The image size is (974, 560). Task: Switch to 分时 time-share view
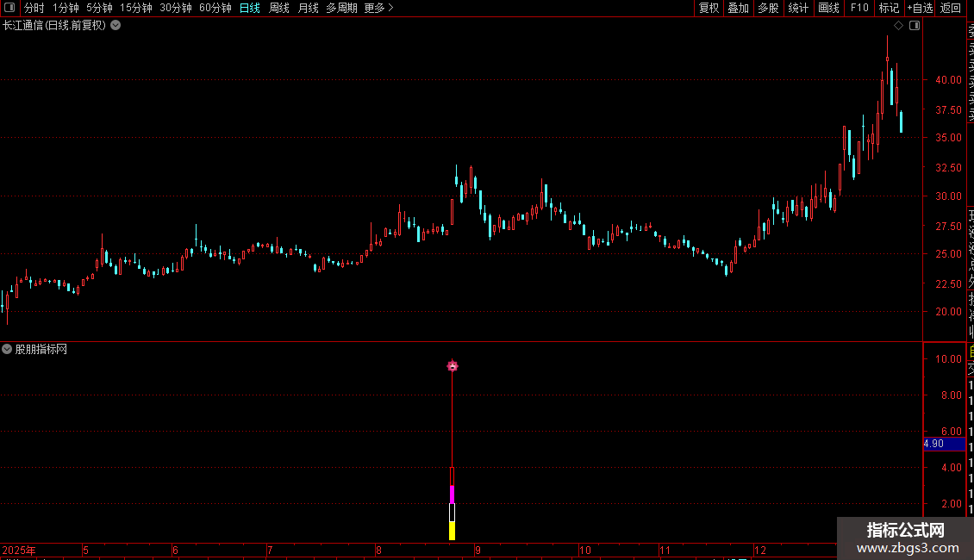pyautogui.click(x=34, y=8)
